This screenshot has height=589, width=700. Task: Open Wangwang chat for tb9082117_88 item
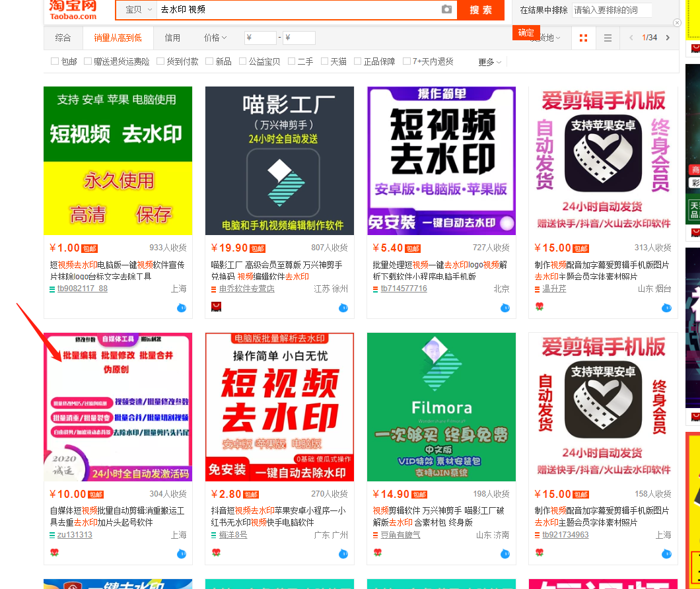coord(182,308)
